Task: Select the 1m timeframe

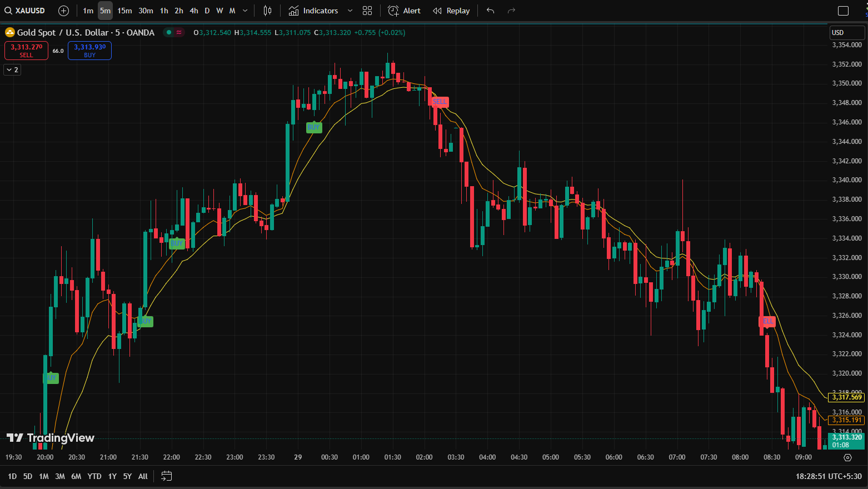Action: coord(88,11)
